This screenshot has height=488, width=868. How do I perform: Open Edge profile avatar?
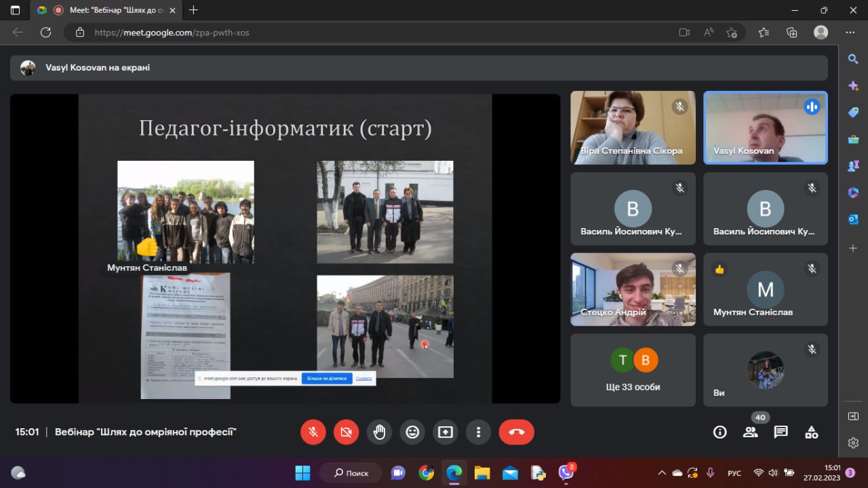(821, 32)
